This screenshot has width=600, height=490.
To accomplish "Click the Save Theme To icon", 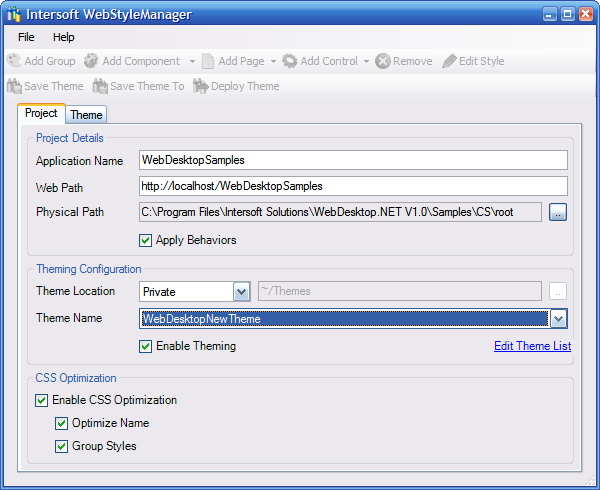I will pos(100,86).
